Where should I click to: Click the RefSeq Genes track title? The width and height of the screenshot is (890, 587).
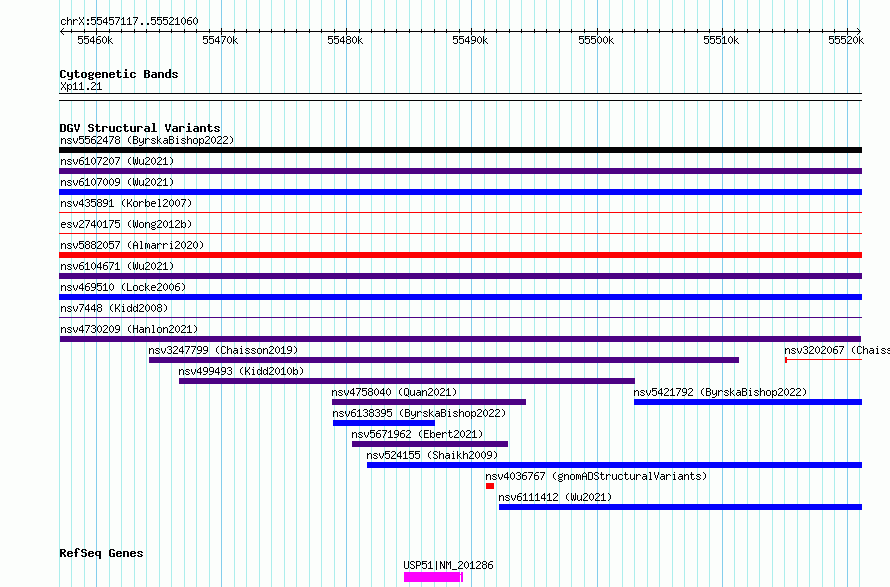[x=101, y=553]
